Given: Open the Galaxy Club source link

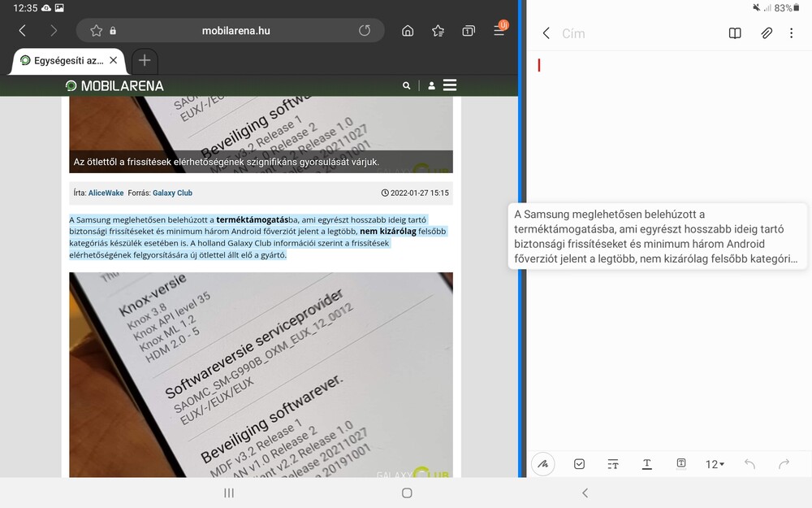Looking at the screenshot, I should pyautogui.click(x=172, y=193).
